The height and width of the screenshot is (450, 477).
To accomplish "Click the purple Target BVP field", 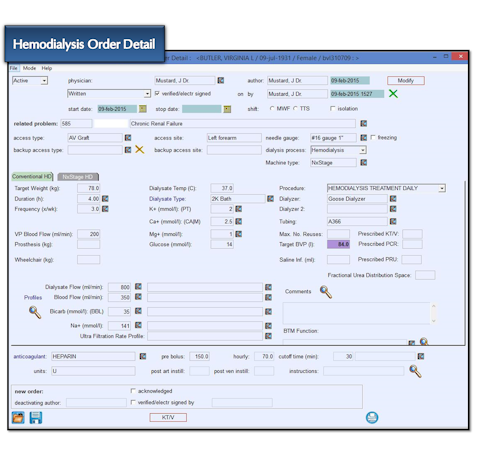I will (x=338, y=244).
